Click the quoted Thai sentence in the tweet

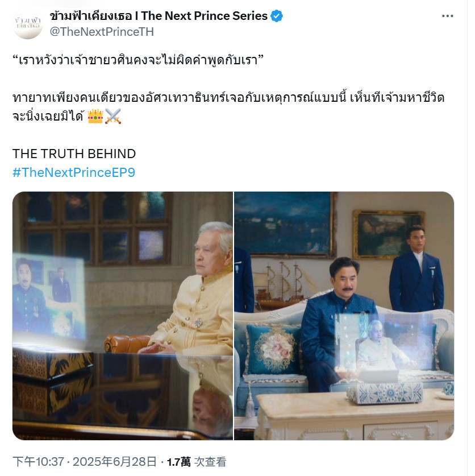(x=138, y=60)
